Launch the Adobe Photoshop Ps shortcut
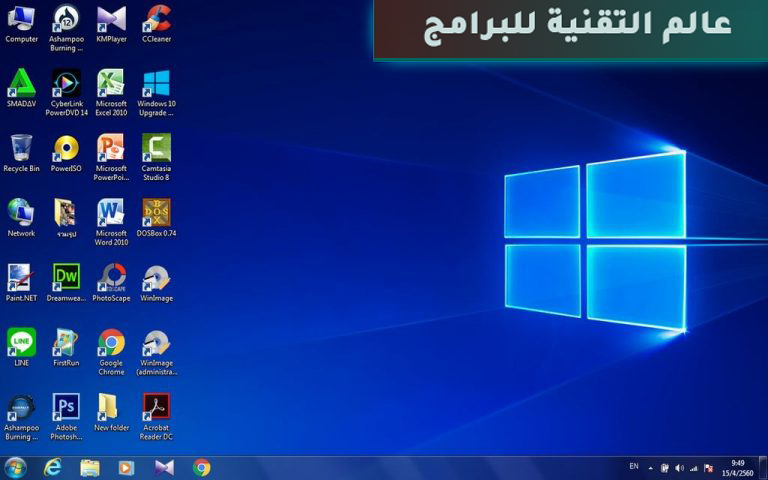 click(66, 417)
